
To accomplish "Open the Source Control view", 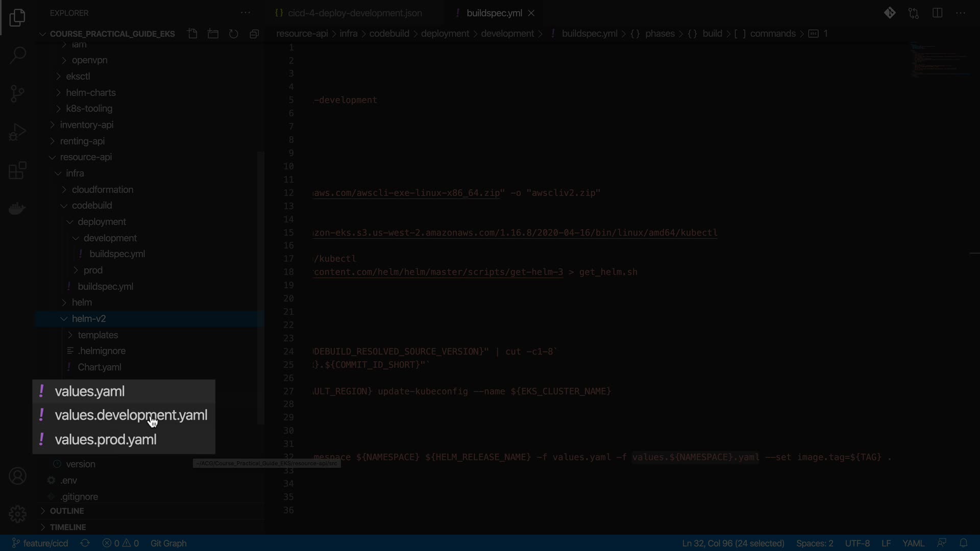I will click(x=17, y=93).
